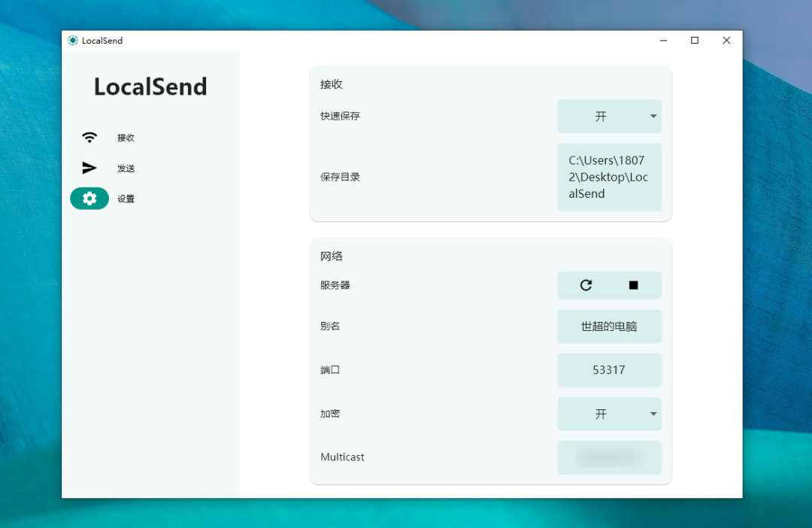Image resolution: width=812 pixels, height=528 pixels.
Task: Close the LocalSend window
Action: coord(726,41)
